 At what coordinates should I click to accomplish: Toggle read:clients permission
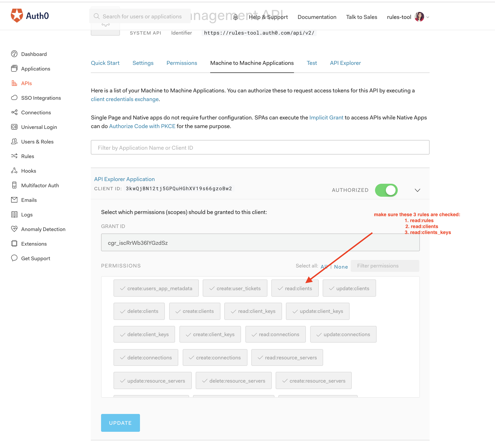click(295, 288)
